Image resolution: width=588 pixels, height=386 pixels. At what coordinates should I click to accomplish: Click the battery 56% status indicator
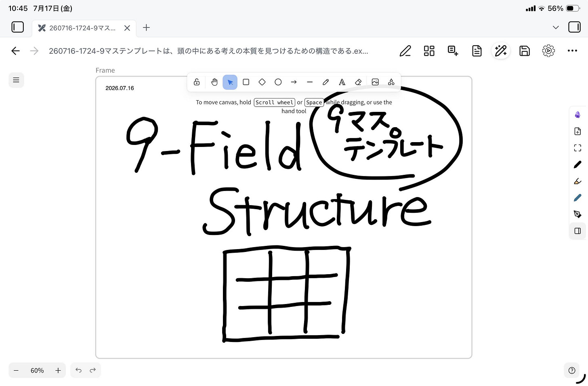click(564, 8)
